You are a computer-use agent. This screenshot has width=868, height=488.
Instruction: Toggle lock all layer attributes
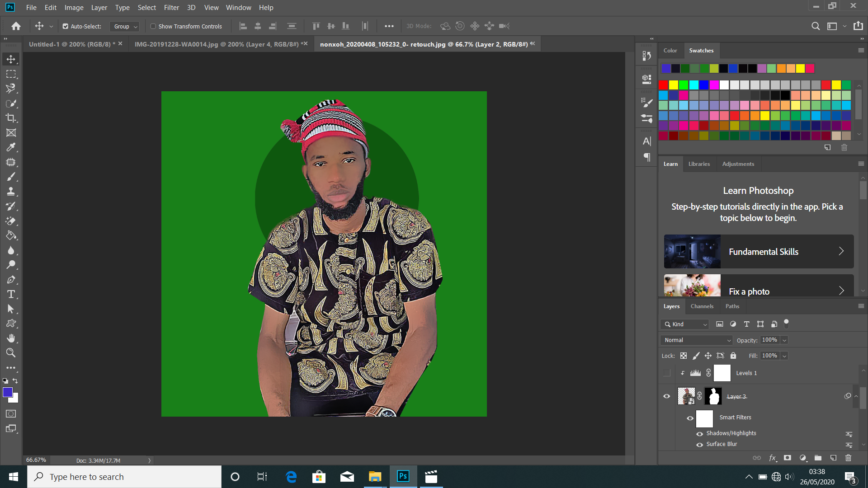[733, 356]
